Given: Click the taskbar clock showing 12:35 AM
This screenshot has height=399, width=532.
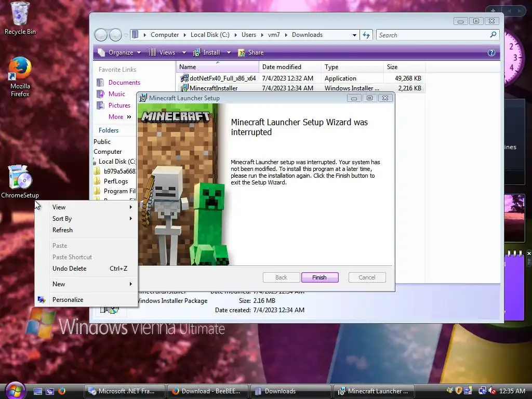Looking at the screenshot, I should pos(512,391).
